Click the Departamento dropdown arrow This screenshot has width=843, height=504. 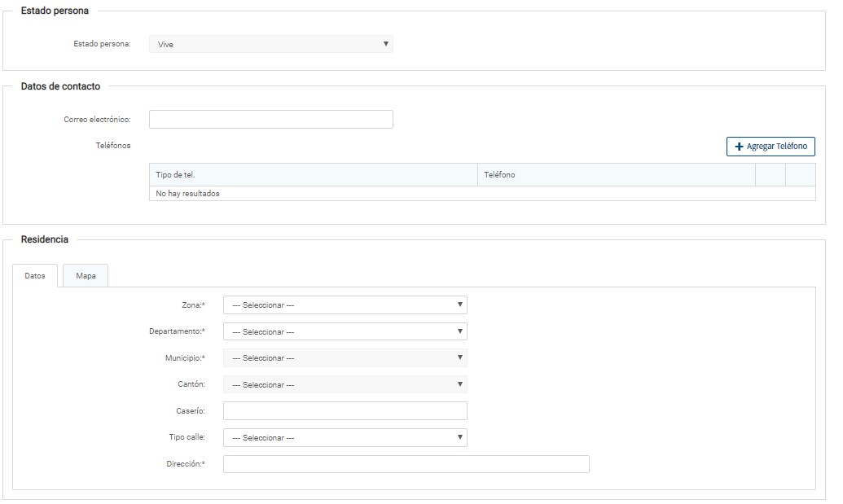(x=460, y=331)
